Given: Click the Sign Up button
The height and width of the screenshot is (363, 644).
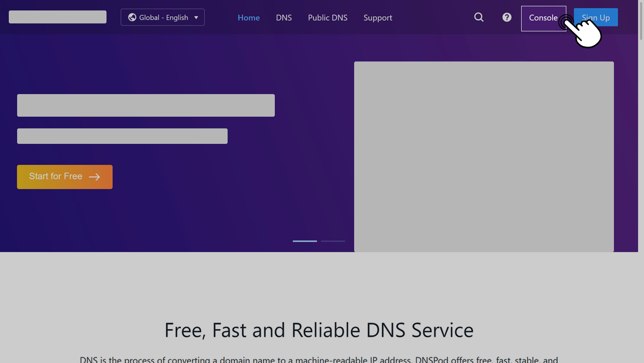Looking at the screenshot, I should click(x=595, y=17).
